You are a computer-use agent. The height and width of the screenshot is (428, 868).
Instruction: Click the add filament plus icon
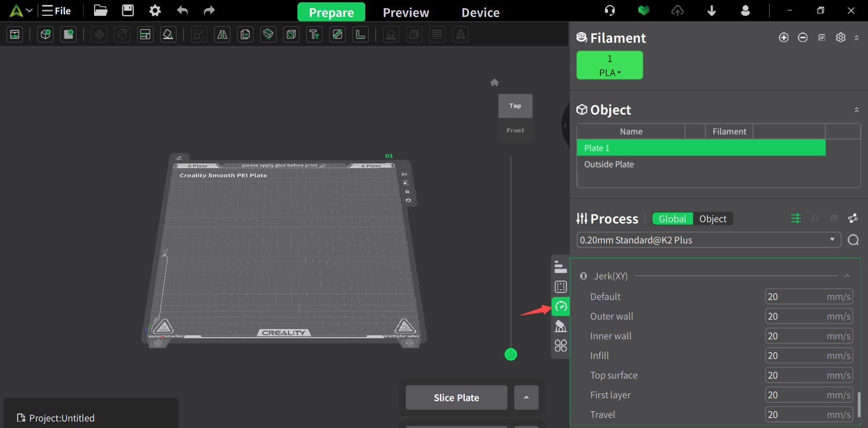point(783,38)
